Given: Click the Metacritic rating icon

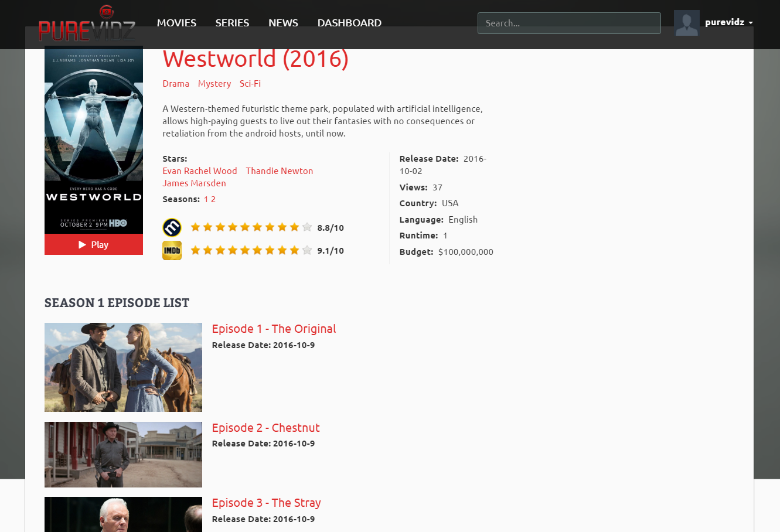Looking at the screenshot, I should tap(172, 227).
